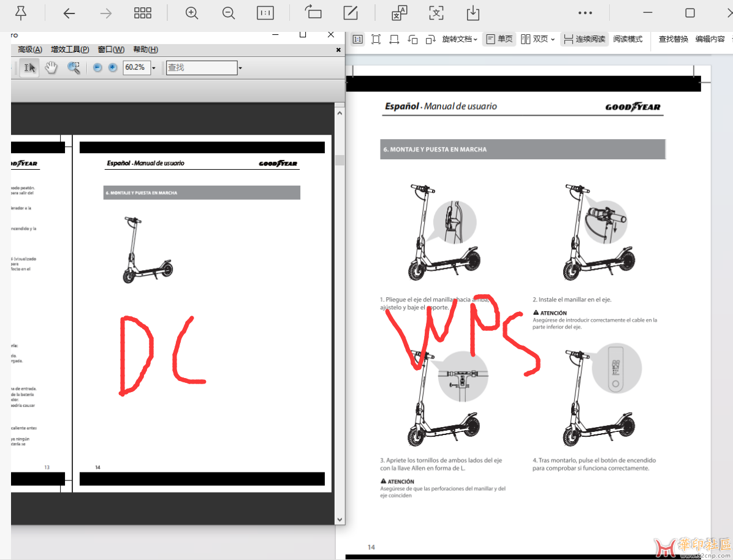
Task: Toggle 连续阅读 continuous reading mode
Action: pos(584,39)
